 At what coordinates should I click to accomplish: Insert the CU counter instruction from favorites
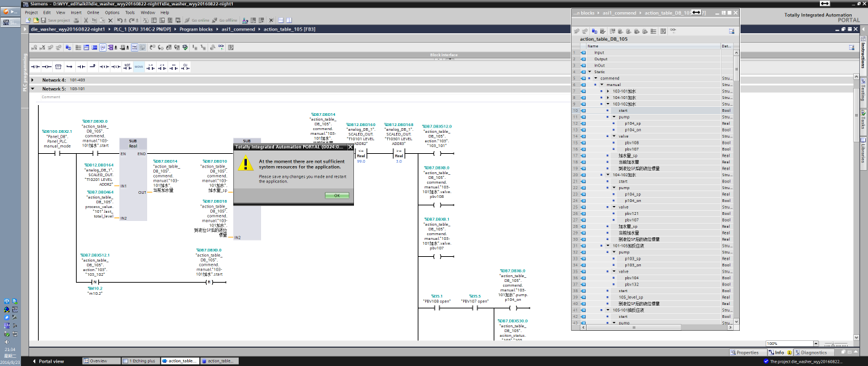[x=185, y=66]
